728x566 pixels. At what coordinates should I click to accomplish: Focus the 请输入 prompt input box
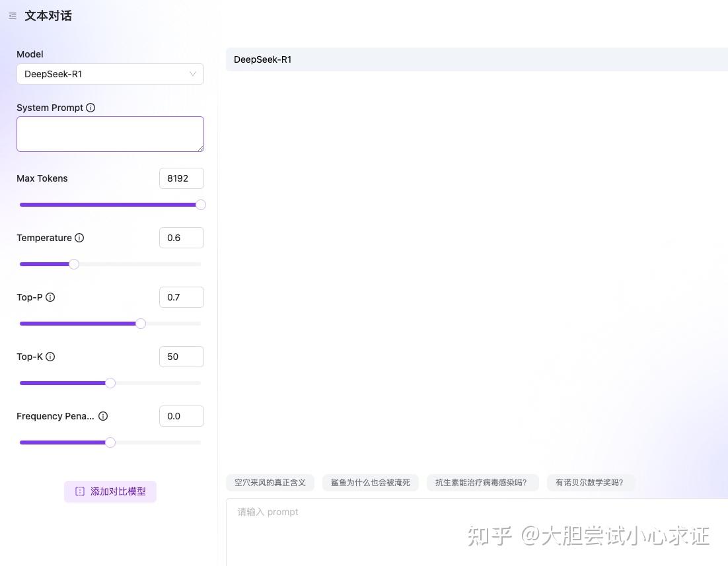477,532
